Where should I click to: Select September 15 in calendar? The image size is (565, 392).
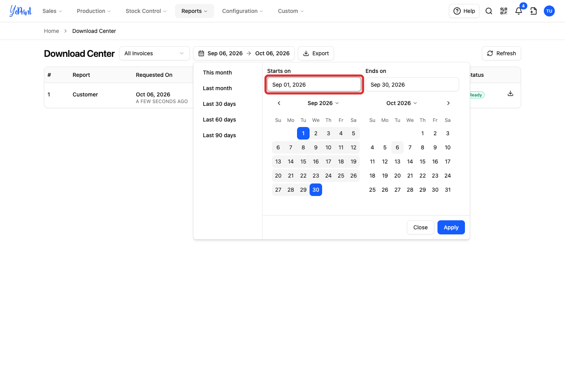click(x=303, y=162)
